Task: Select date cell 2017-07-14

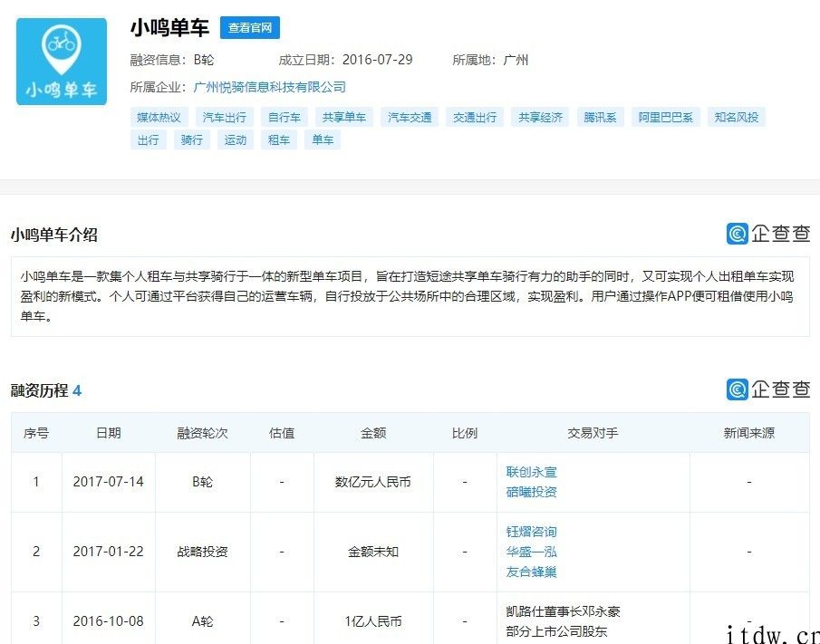Action: (x=108, y=482)
